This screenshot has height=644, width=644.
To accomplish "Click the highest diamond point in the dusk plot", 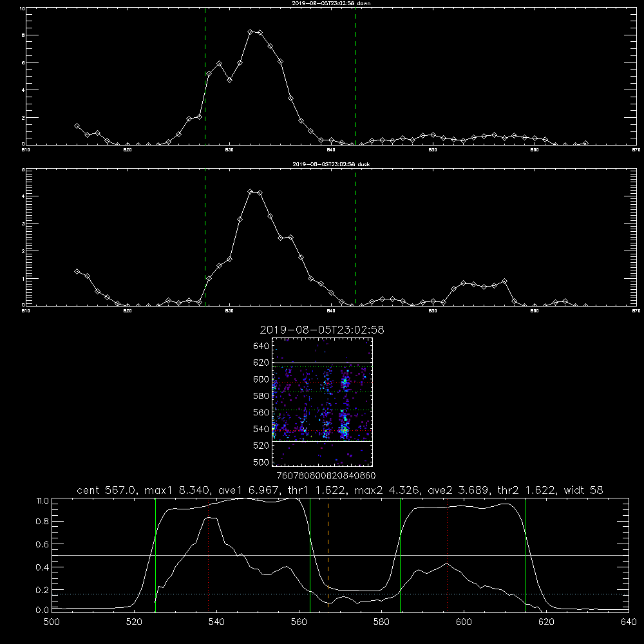I will click(x=250, y=192).
